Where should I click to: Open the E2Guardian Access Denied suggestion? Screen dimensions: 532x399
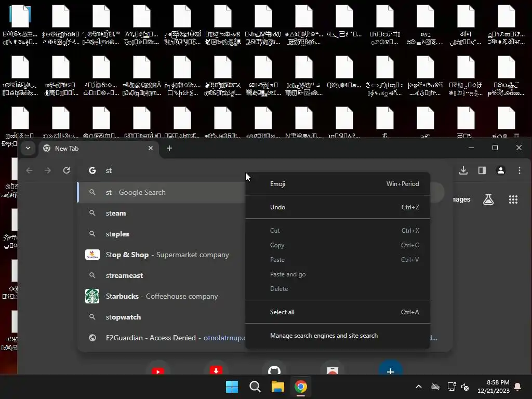click(162, 338)
